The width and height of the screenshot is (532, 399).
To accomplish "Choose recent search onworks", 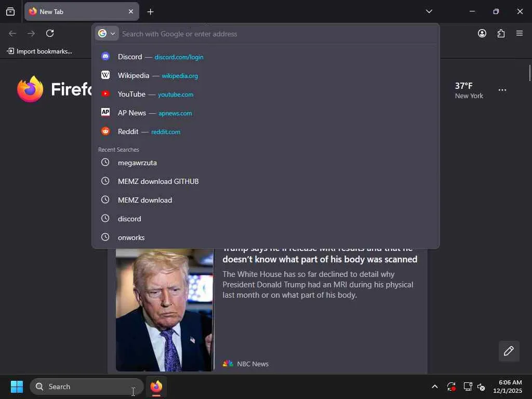I will pyautogui.click(x=265, y=237).
